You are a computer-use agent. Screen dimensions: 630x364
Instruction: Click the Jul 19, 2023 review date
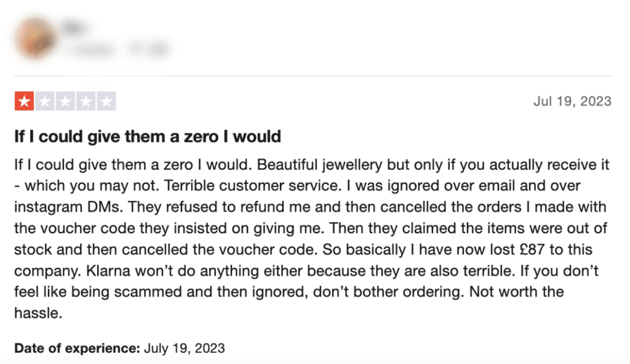[572, 101]
